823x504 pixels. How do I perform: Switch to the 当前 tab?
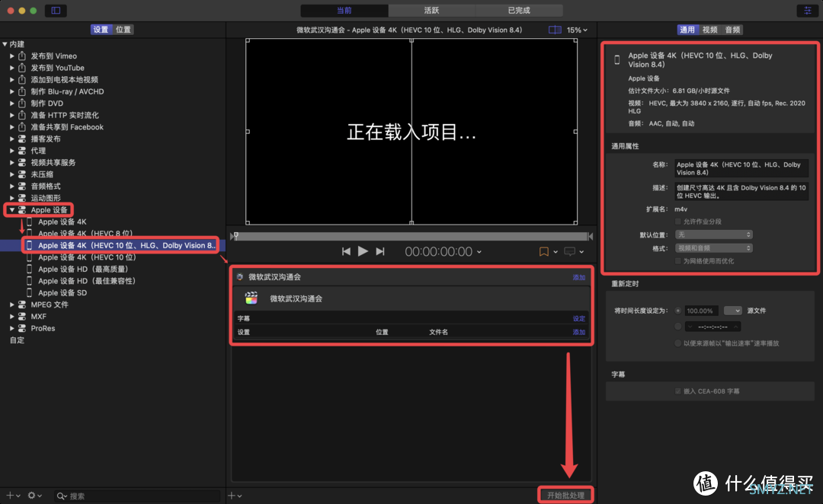click(x=344, y=11)
